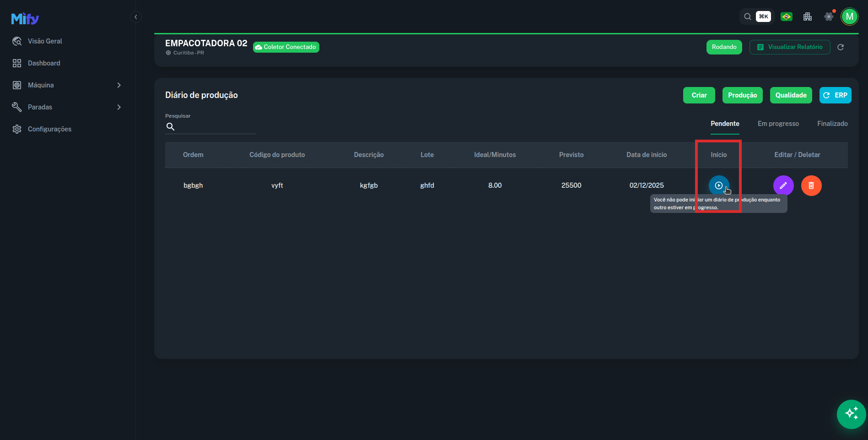Switch to the Finalizado tab
The height and width of the screenshot is (440, 868).
point(832,124)
